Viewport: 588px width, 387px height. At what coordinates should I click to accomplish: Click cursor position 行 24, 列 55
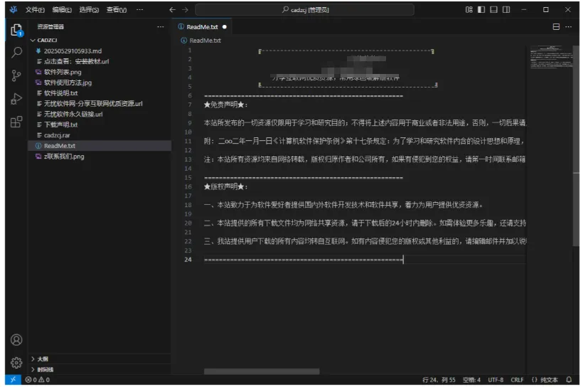click(x=439, y=379)
